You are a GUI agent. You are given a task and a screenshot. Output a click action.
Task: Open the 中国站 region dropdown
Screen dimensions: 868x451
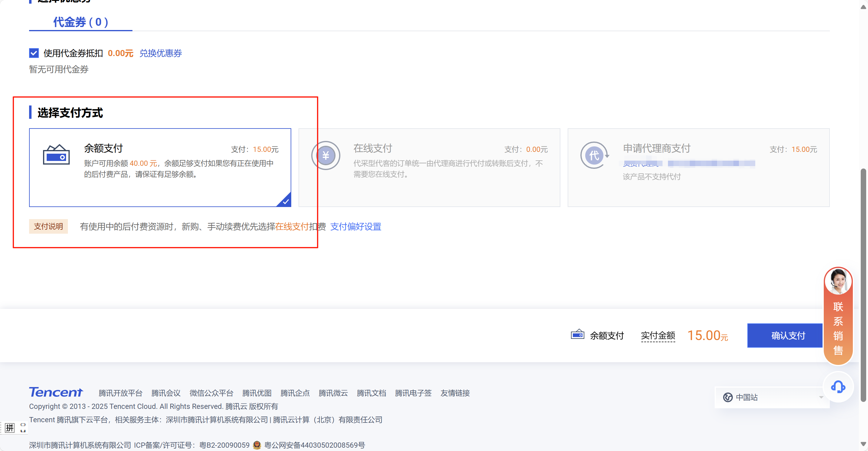click(772, 397)
